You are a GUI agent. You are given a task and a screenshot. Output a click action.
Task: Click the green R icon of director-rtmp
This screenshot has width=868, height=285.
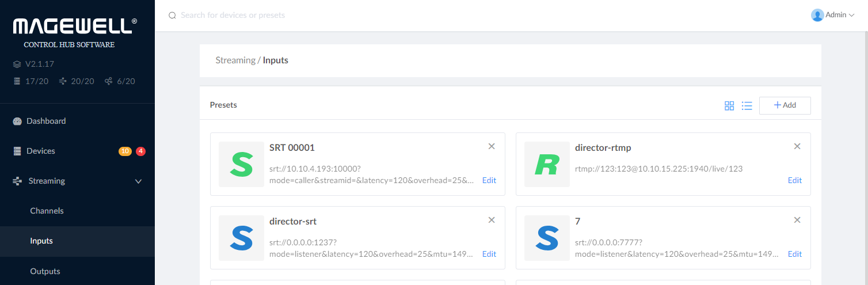[547, 164]
